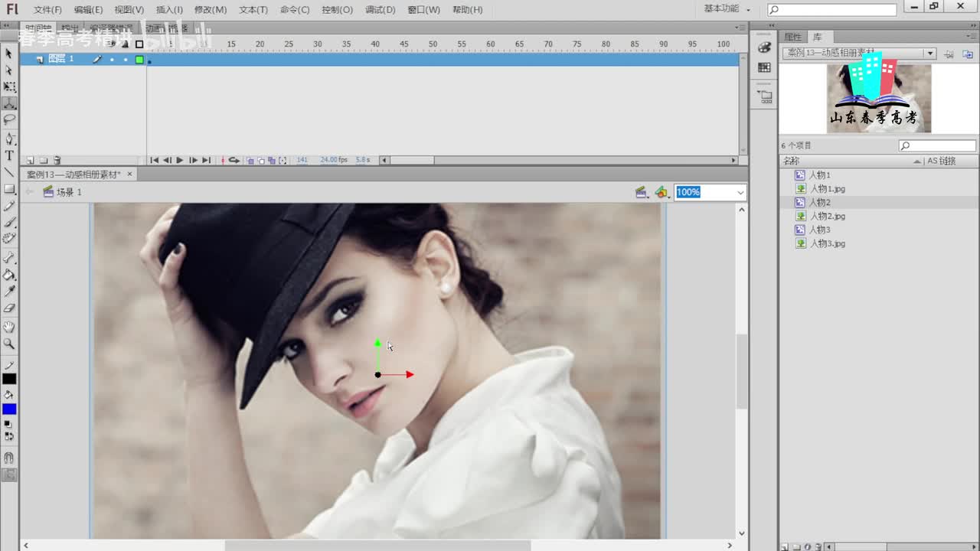
Task: Toggle Onion Skin Outlines
Action: click(261, 161)
